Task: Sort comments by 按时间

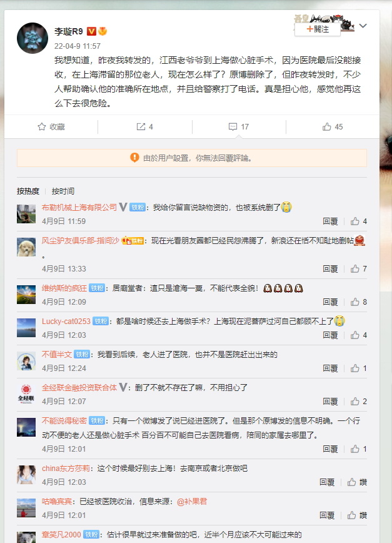Action: coord(63,191)
